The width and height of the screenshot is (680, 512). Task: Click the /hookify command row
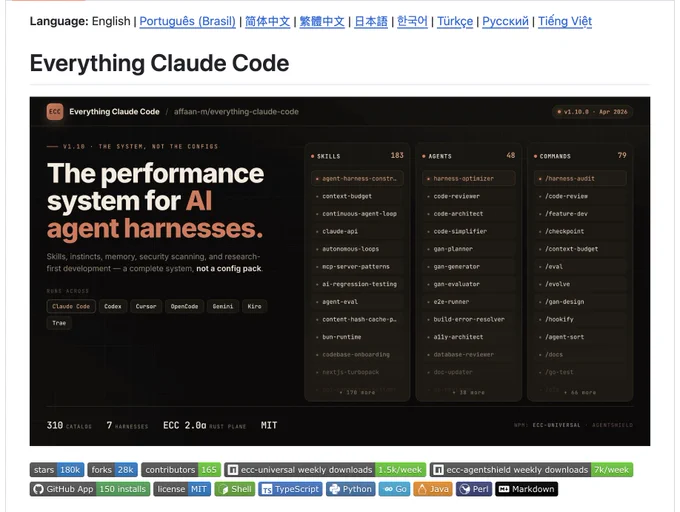tap(580, 319)
